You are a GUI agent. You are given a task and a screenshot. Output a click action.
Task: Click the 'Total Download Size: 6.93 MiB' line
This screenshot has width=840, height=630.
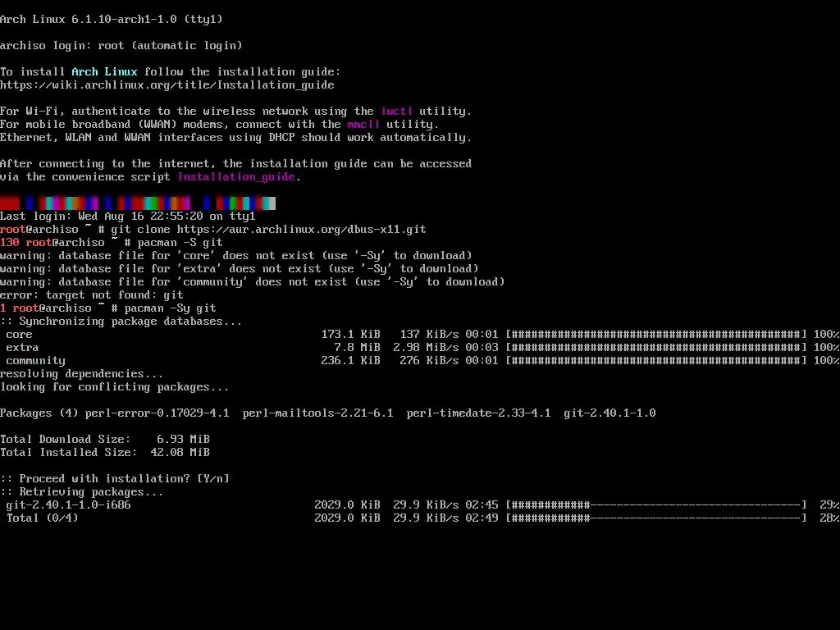coord(105,440)
